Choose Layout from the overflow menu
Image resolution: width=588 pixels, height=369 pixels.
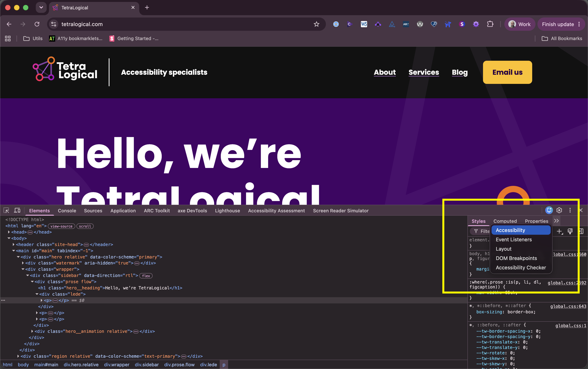pos(521,249)
